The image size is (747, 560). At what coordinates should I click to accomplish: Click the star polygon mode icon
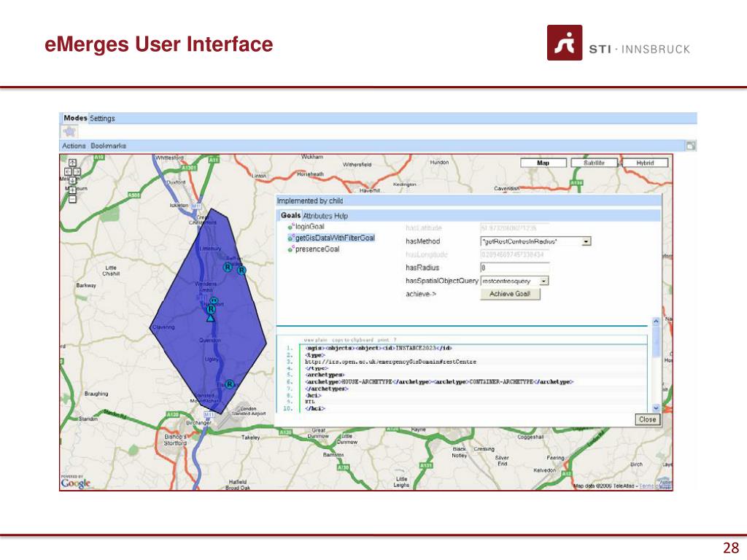70,131
